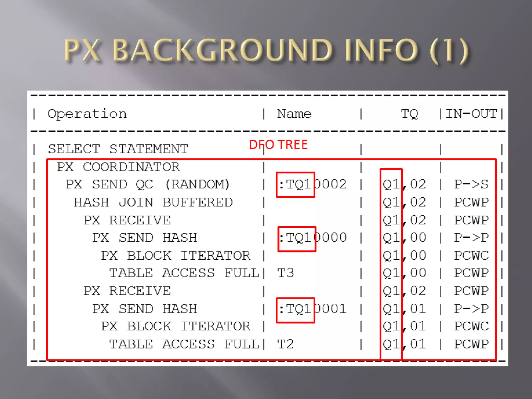
Task: Select PX SEND HASH for :TQ10000
Action: click(x=145, y=238)
